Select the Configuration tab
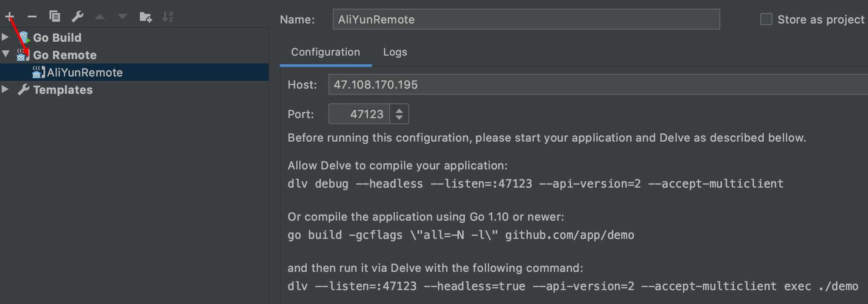This screenshot has width=868, height=304. point(325,52)
